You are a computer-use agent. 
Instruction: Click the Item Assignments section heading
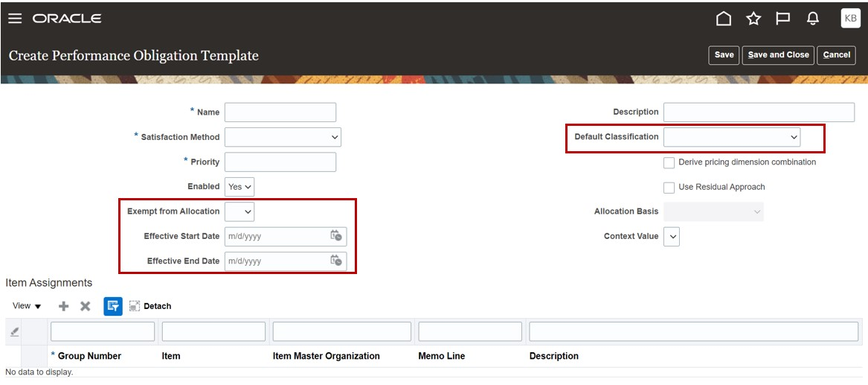coord(48,283)
